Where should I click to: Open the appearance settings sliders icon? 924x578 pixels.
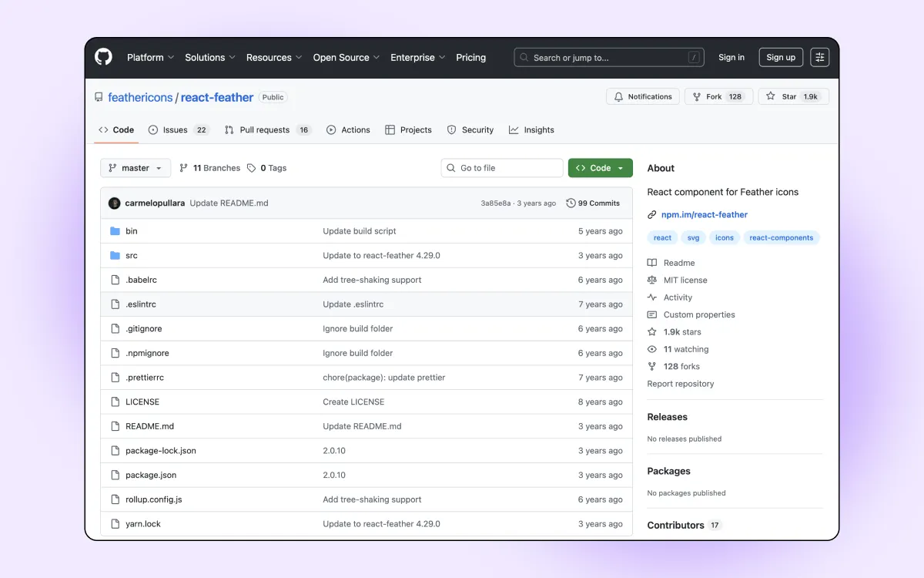[x=819, y=57]
